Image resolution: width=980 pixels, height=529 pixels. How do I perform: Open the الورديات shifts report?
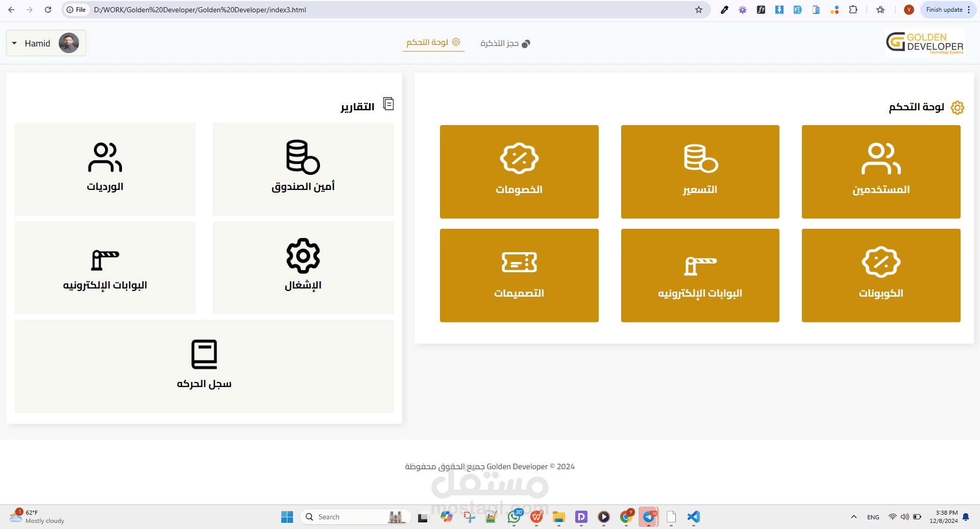105,169
